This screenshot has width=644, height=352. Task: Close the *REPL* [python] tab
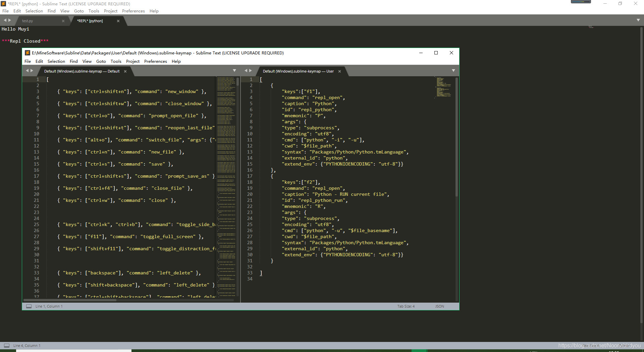118,21
